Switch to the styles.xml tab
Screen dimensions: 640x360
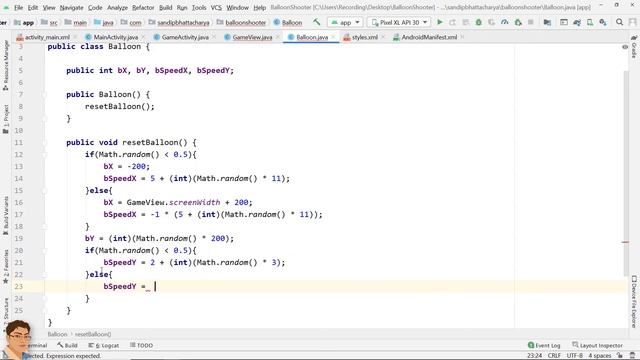(x=364, y=37)
